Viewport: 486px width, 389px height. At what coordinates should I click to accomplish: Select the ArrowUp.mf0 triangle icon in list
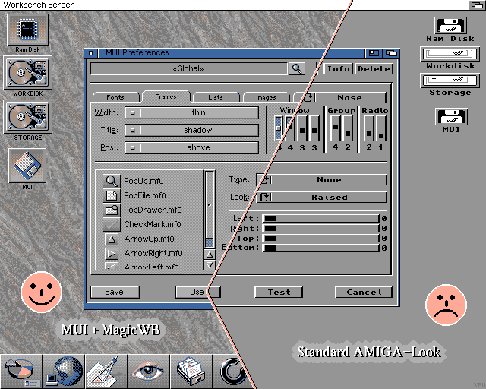[112, 239]
